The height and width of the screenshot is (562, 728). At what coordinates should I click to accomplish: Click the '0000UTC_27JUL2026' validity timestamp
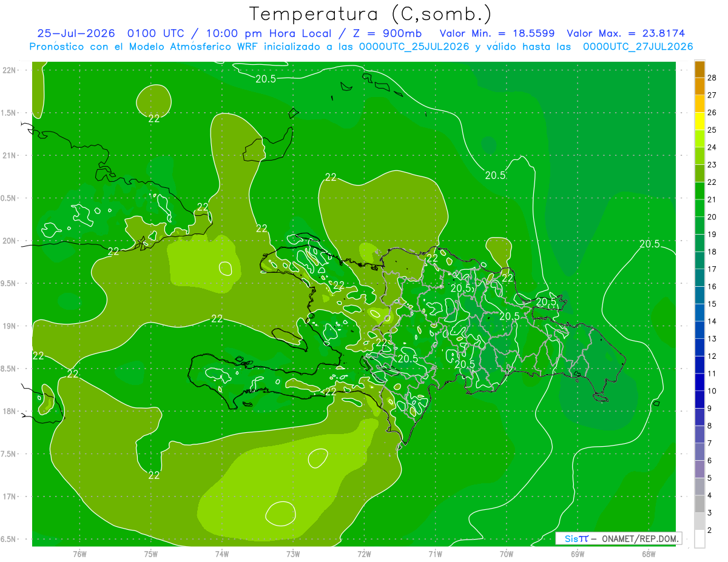tap(638, 47)
